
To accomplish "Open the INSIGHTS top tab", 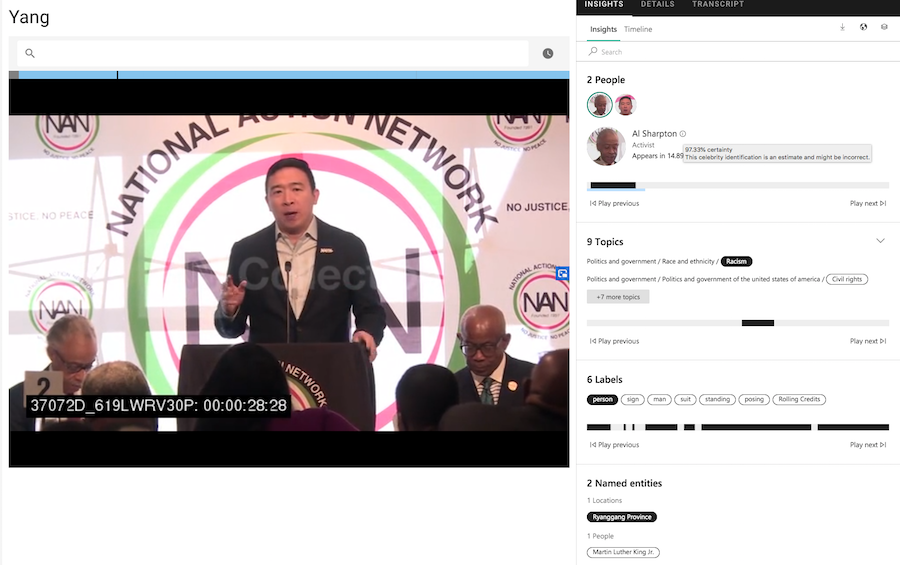I will coord(603,4).
